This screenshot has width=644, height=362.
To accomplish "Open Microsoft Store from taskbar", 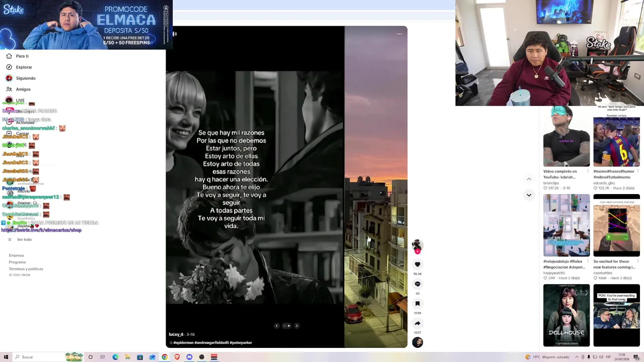I will (x=140, y=357).
